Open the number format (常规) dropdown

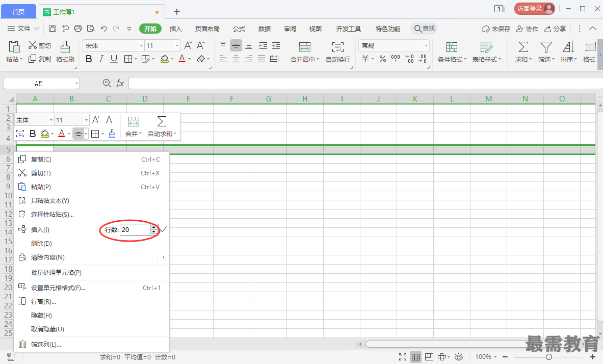point(426,45)
